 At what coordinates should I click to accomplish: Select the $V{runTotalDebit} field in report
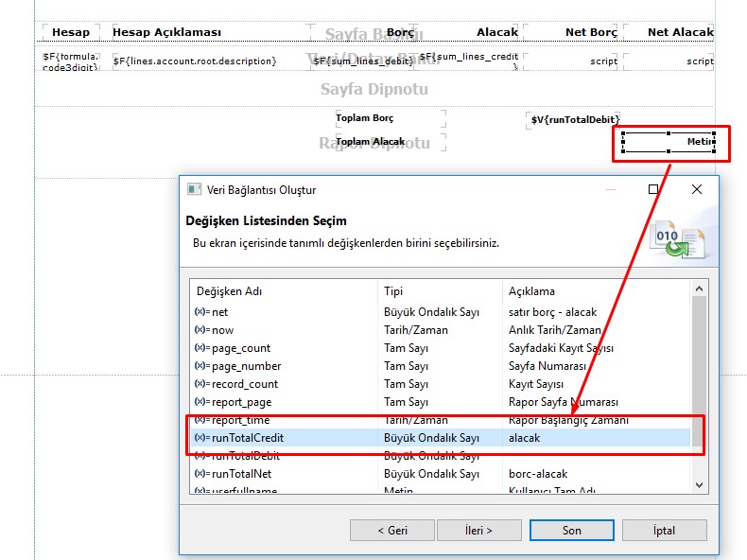click(575, 120)
